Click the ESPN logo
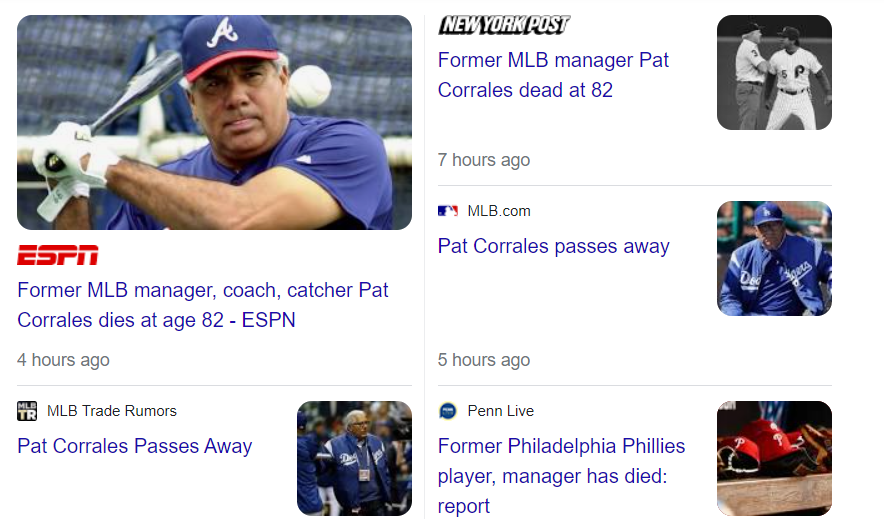This screenshot has width=884, height=519. (57, 255)
